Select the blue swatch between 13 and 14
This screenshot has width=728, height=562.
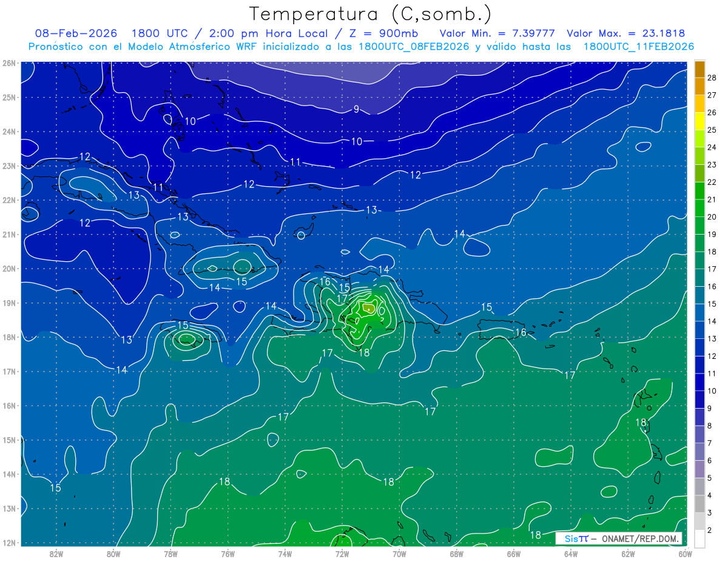click(699, 330)
